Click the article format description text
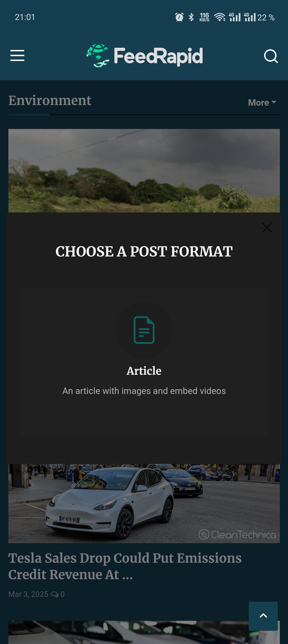The image size is (288, 644). pos(144,391)
